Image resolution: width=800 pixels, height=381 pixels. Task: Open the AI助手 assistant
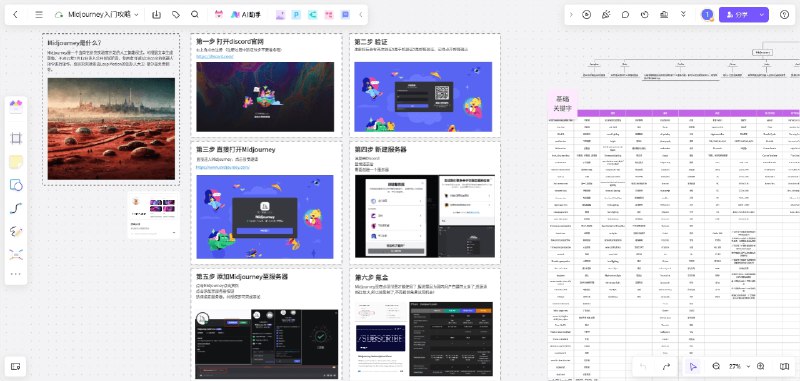click(x=246, y=15)
